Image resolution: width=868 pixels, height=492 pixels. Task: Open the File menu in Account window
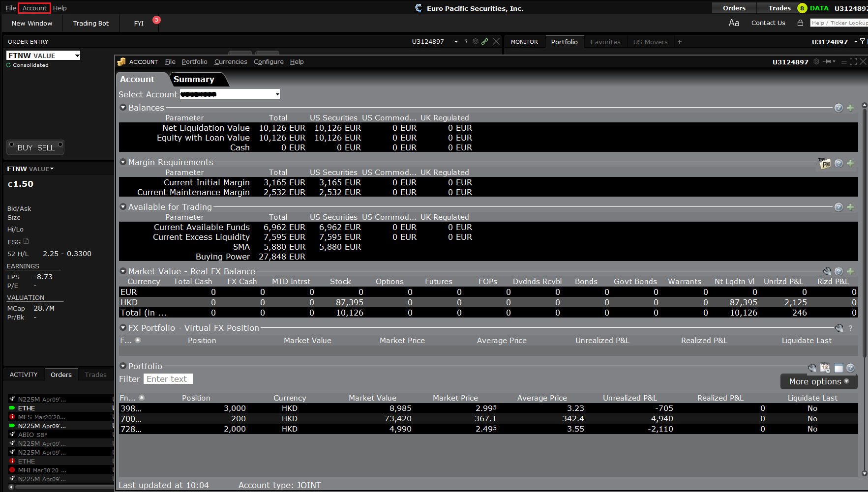[170, 62]
